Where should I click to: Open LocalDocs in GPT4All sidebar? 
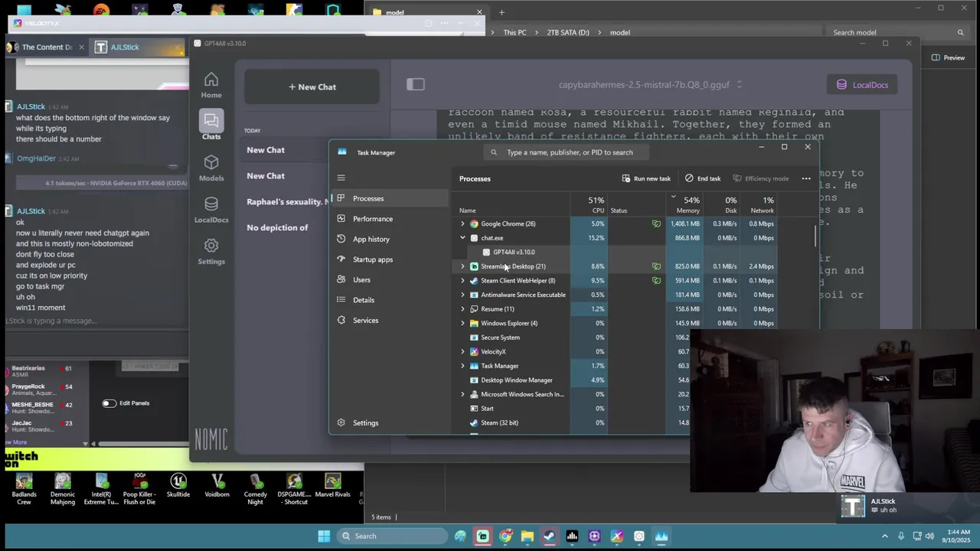click(211, 209)
